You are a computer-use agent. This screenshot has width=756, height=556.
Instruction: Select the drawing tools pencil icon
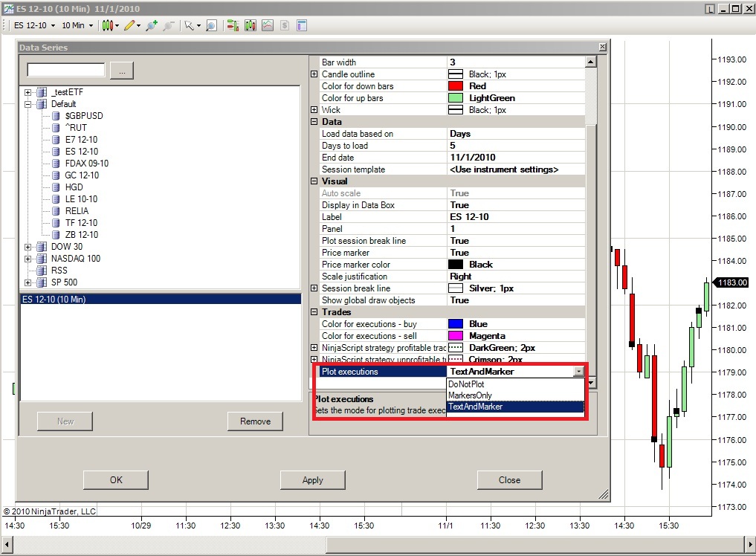pos(129,25)
